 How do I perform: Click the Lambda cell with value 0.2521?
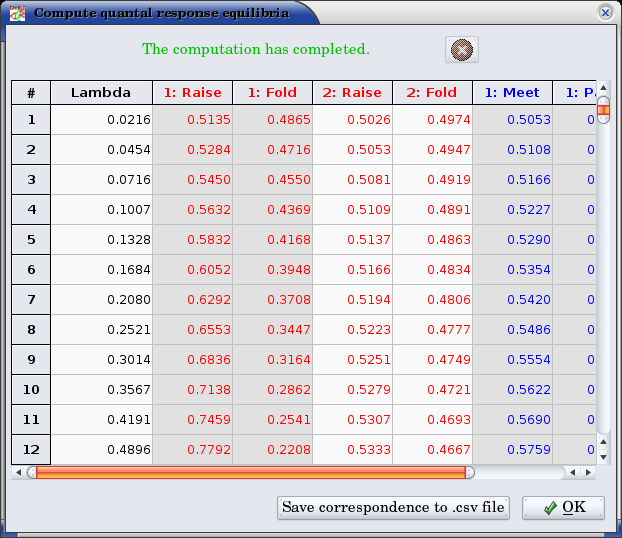tap(100, 330)
